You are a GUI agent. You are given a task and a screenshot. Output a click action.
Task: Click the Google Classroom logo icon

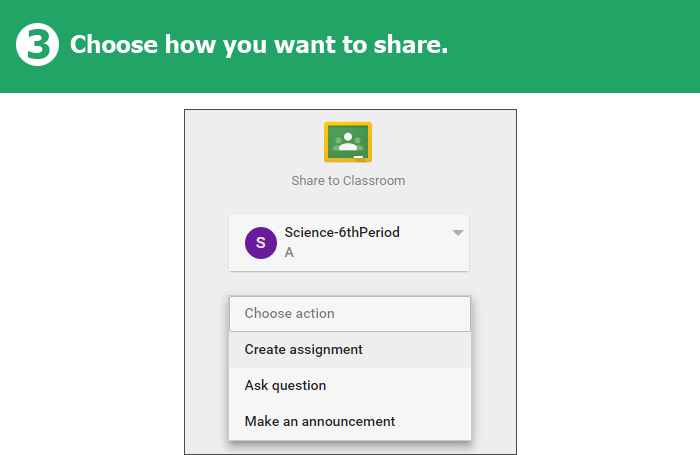(x=348, y=142)
